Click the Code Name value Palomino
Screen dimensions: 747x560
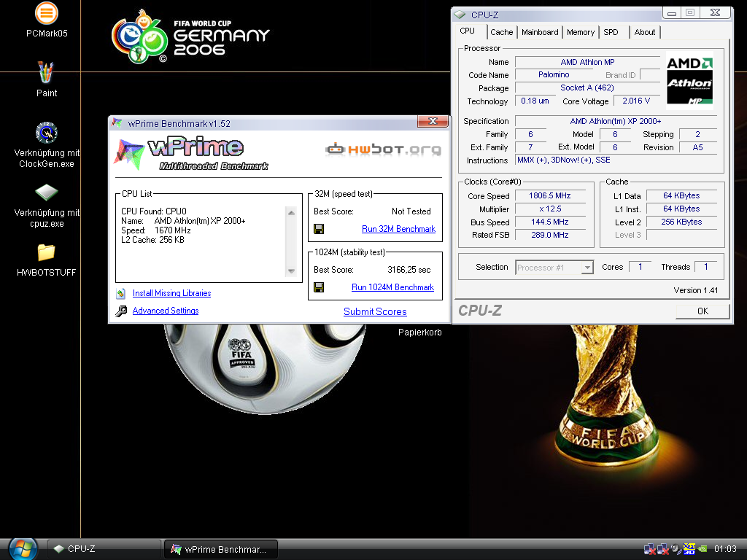click(x=554, y=75)
